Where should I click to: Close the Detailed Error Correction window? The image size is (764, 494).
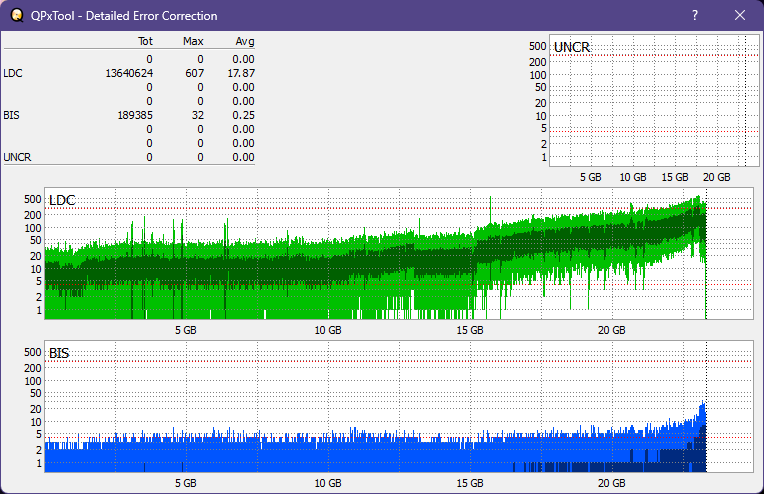click(740, 16)
